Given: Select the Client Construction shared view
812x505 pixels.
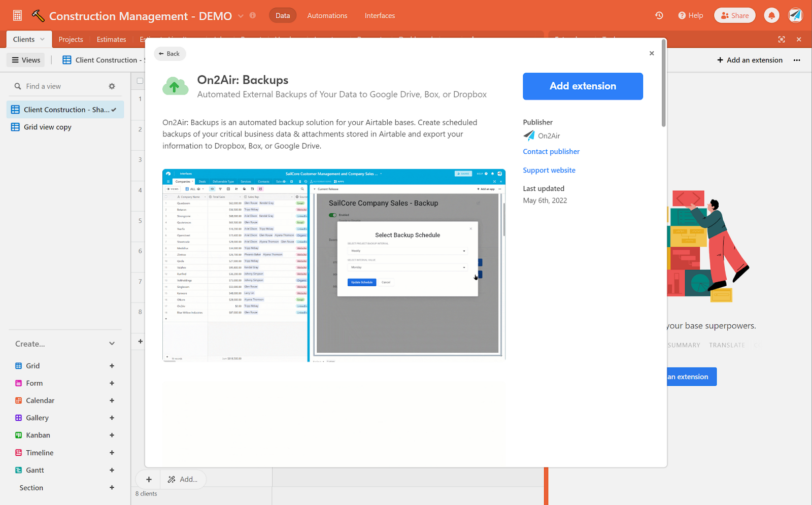Looking at the screenshot, I should tap(65, 110).
